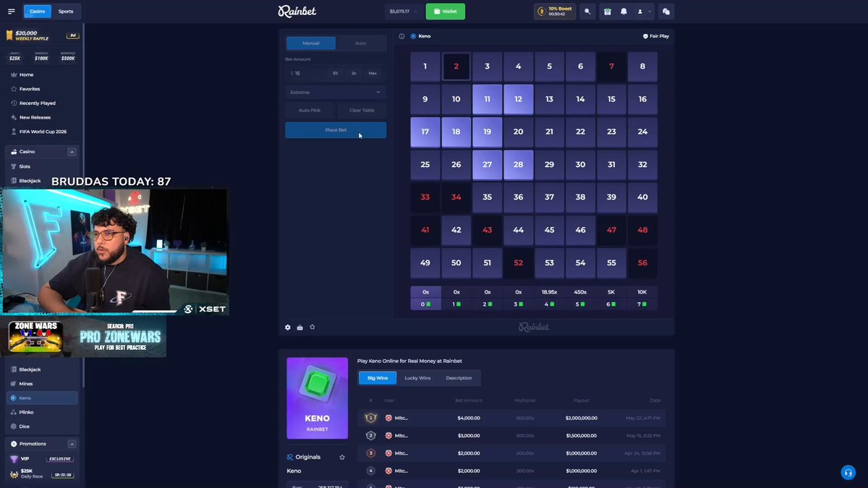Click the green Wallet button

[445, 12]
